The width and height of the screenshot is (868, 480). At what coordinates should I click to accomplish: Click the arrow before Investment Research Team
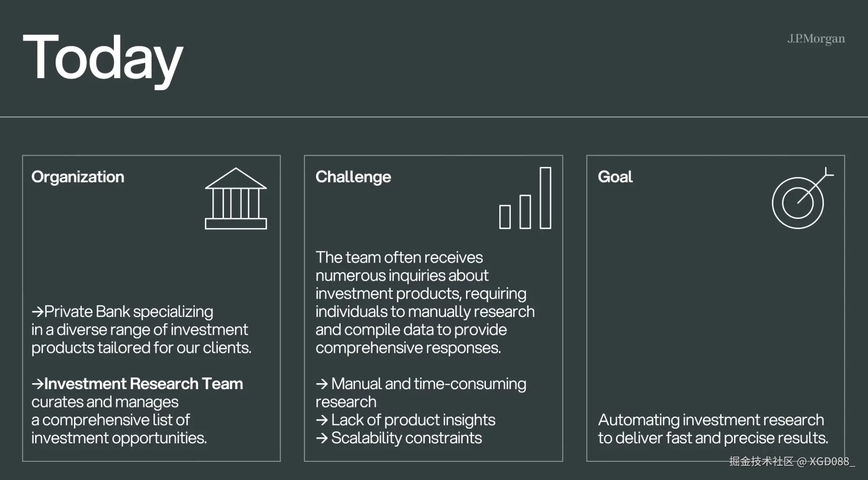tap(37, 384)
